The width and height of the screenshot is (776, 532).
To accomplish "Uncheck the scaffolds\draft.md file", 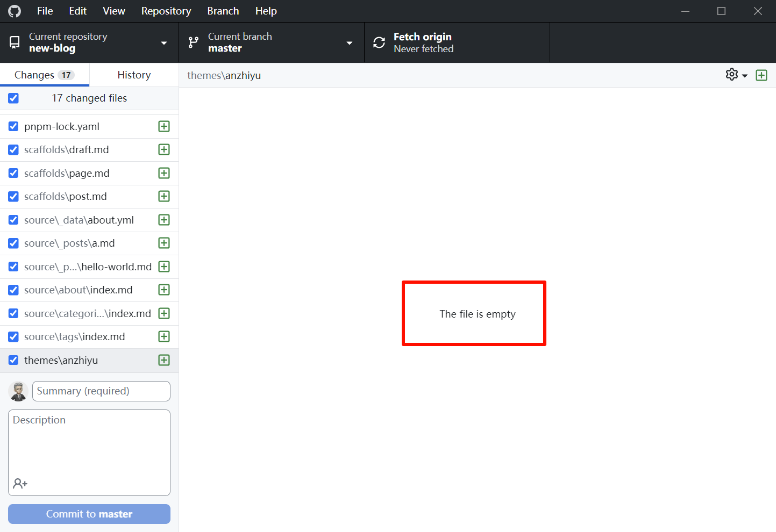I will click(13, 149).
